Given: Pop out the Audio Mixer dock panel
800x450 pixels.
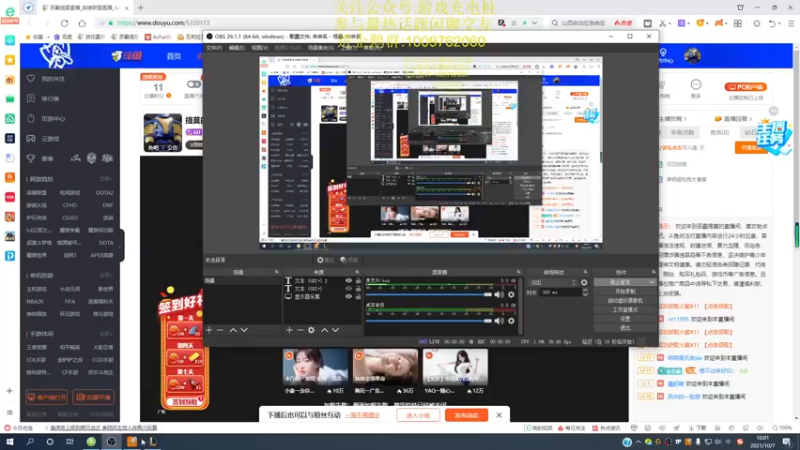Looking at the screenshot, I should pos(518,272).
